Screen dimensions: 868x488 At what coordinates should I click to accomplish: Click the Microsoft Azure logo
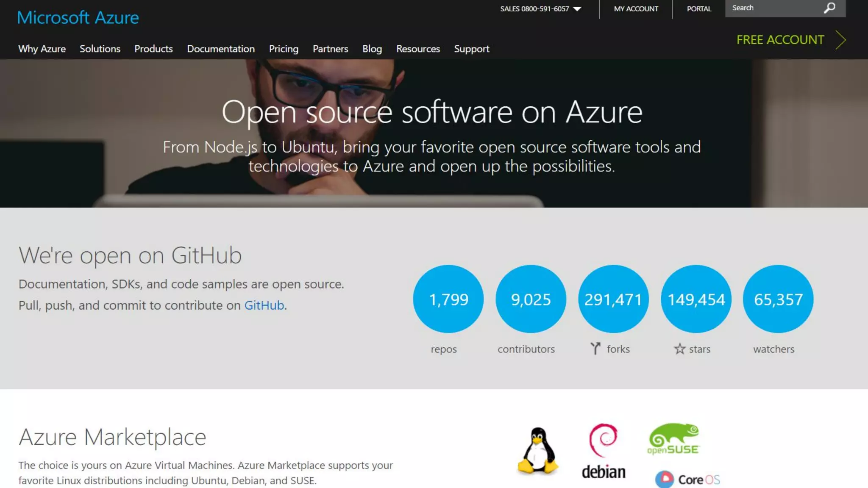[78, 17]
